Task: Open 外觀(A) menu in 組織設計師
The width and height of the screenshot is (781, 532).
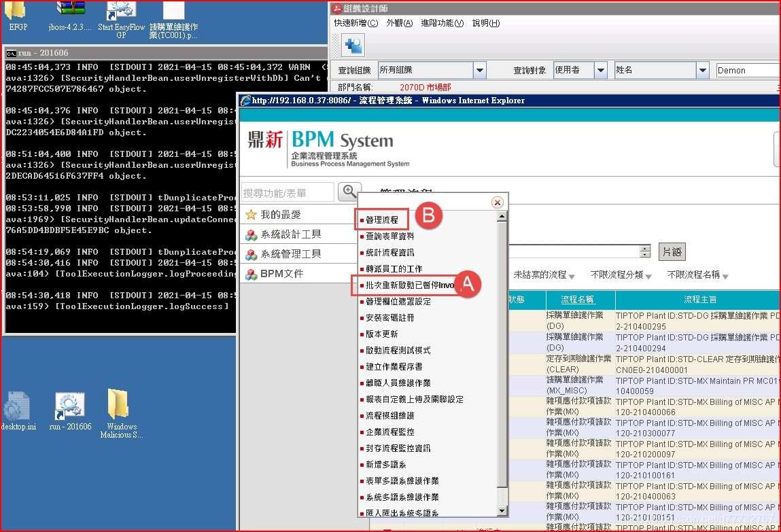Action: coord(400,23)
